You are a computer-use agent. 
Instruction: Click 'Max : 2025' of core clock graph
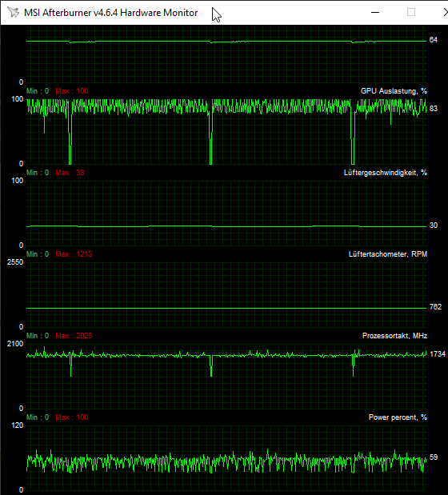(x=74, y=336)
